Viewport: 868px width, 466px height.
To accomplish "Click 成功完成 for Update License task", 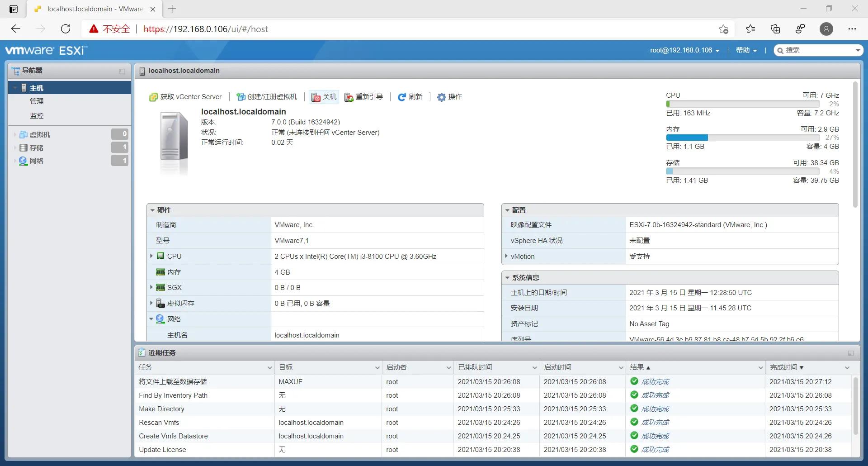I will pyautogui.click(x=655, y=450).
